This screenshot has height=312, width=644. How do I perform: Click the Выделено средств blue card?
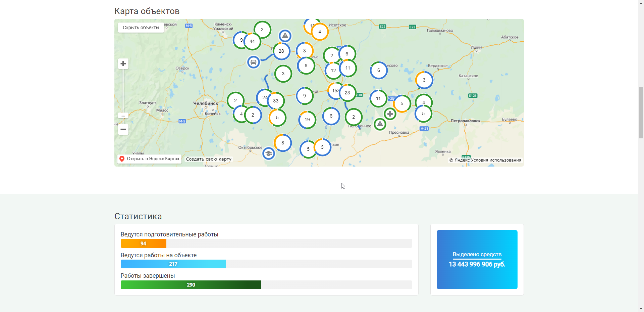[477, 260]
